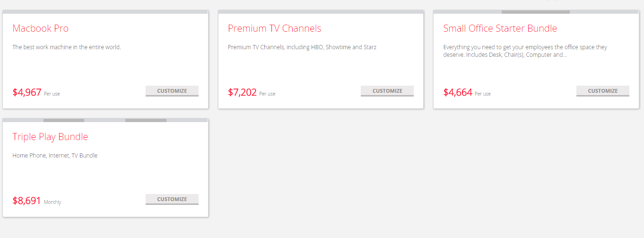Click the Macbook Pro description text
This screenshot has height=238, width=644.
click(67, 47)
